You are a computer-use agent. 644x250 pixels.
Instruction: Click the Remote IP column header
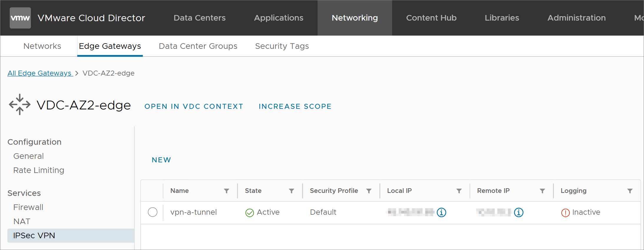pyautogui.click(x=493, y=191)
